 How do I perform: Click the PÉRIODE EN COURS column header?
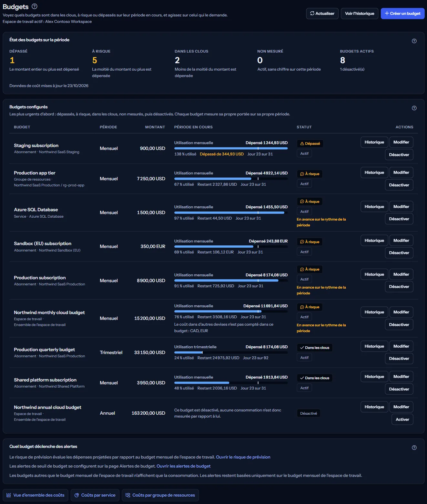coord(193,127)
